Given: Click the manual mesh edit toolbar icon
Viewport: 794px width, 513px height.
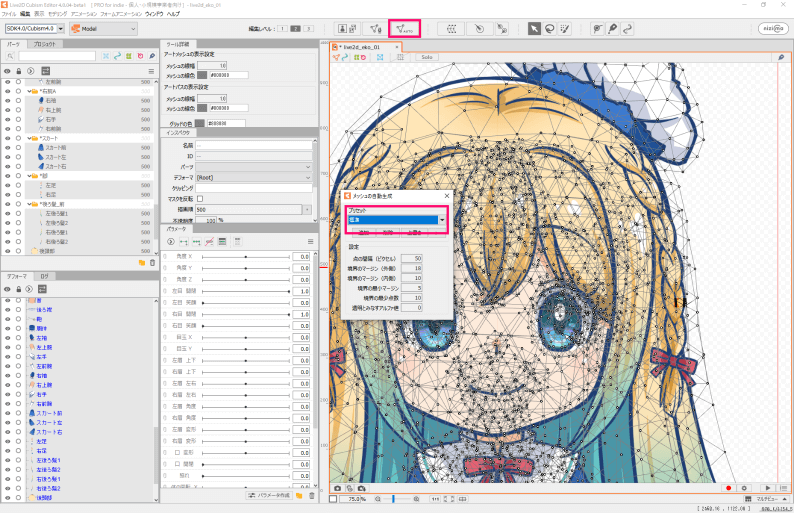Looking at the screenshot, I should tap(375, 29).
